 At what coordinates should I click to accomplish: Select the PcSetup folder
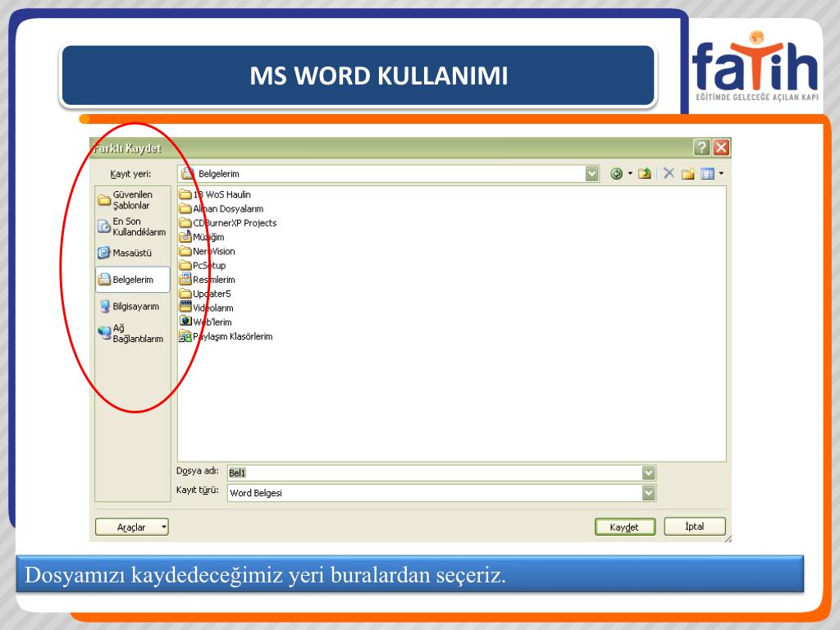(x=203, y=265)
